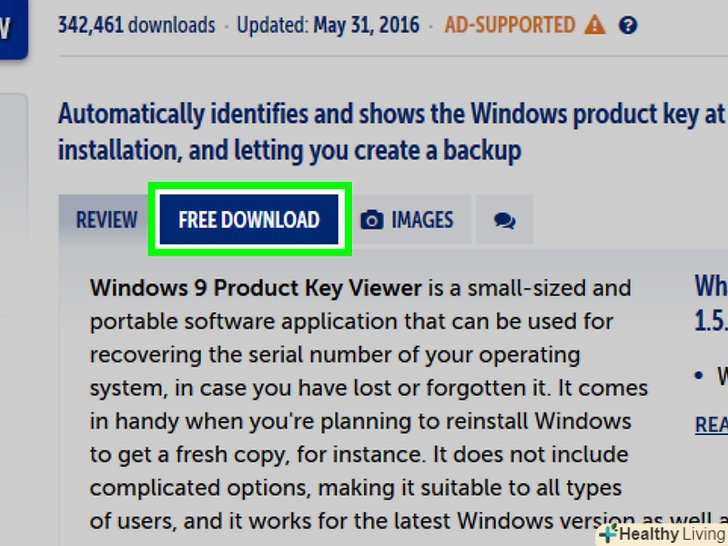Click the 342,461 downloads count
728x546 pixels.
(x=136, y=25)
